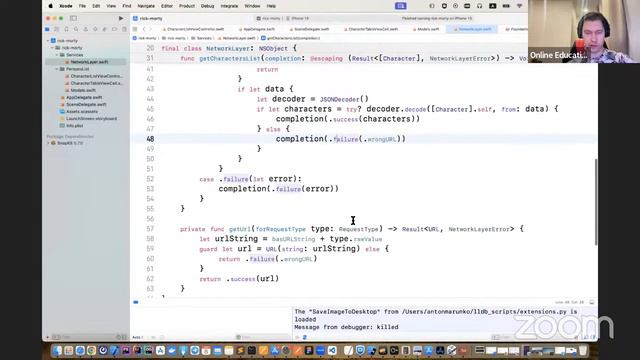Collapse the rick-morty group folder
The image size is (640, 360).
coord(52,48)
